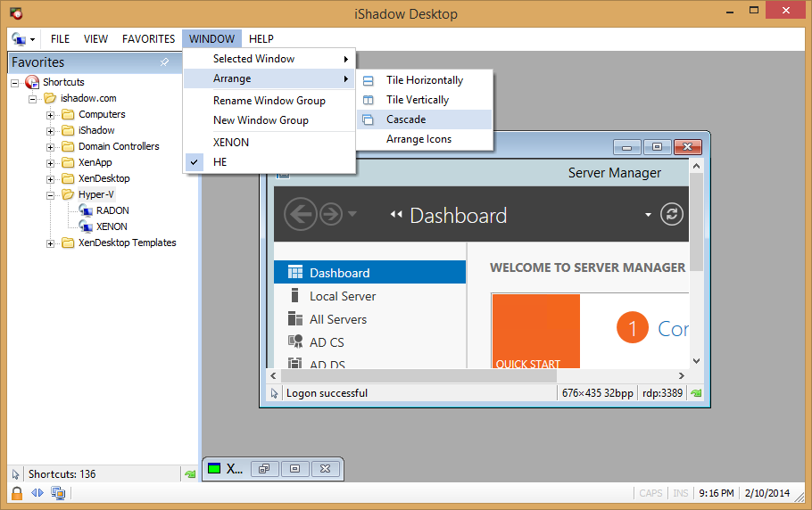Click the pointer icon in HE status bar
Image resolution: width=812 pixels, height=510 pixels.
click(x=275, y=393)
